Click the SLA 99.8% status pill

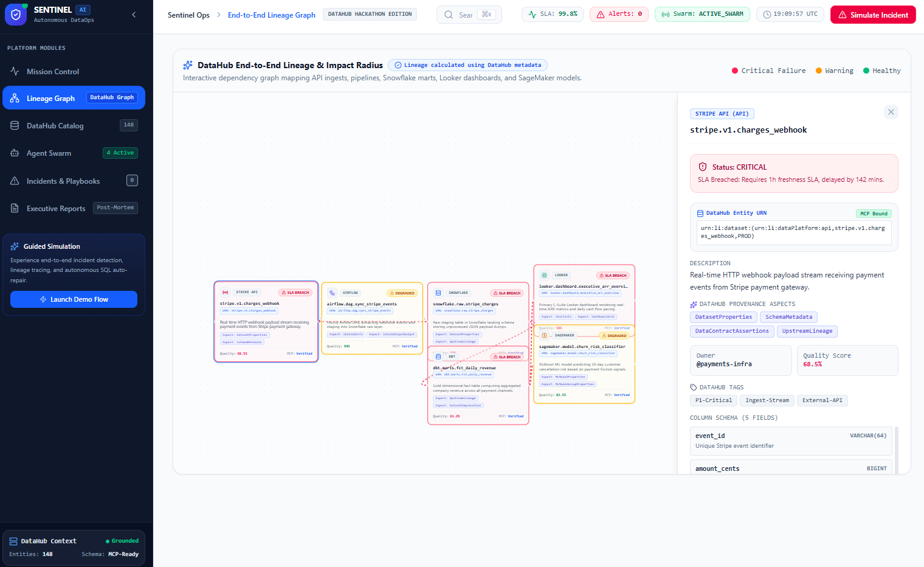tap(553, 14)
